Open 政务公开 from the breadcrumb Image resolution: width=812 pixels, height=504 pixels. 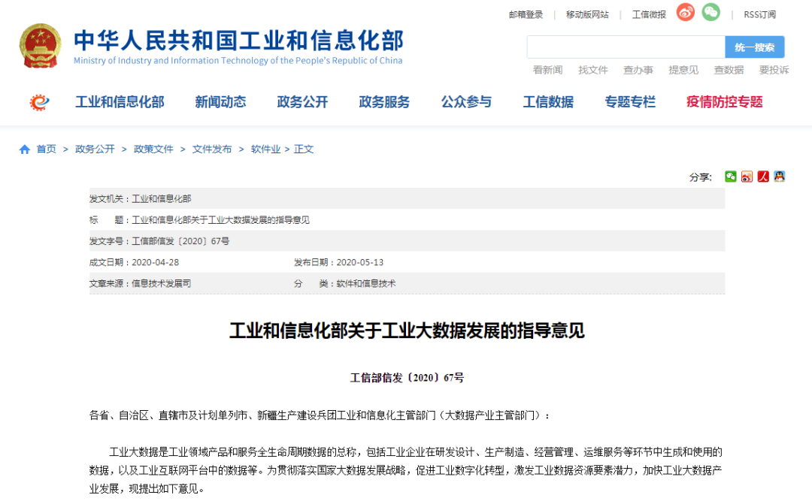95,149
